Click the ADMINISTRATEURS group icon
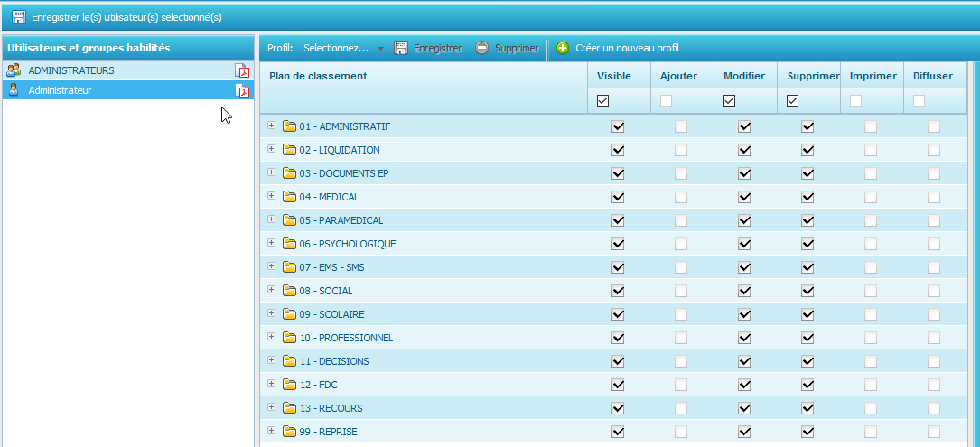This screenshot has height=447, width=980. click(14, 70)
